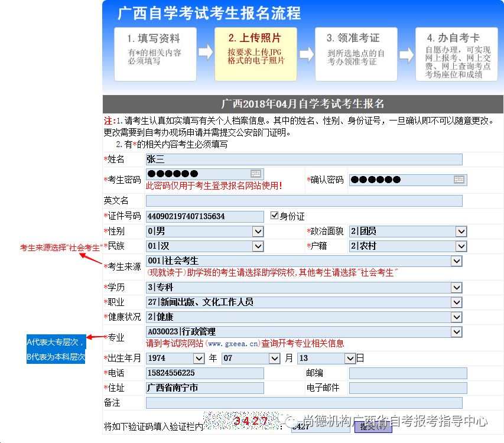Toggle the 身份证 checkbox
Image resolution: width=504 pixels, height=443 pixels.
point(274,215)
